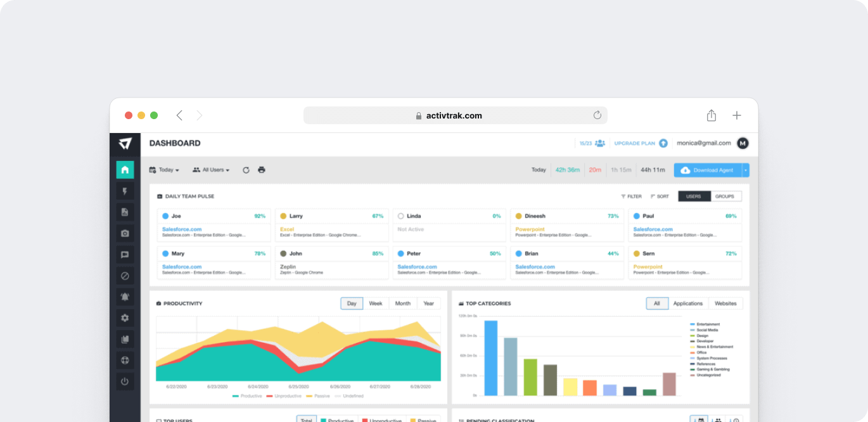Open the alarm bell sidebar icon
The image size is (868, 422).
click(x=125, y=297)
